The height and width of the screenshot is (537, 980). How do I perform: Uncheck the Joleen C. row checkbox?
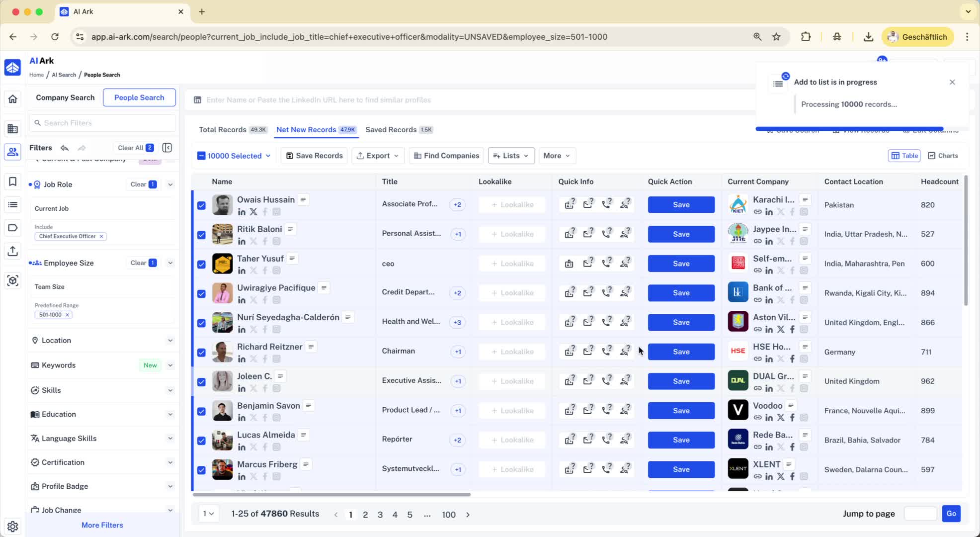[x=201, y=382]
